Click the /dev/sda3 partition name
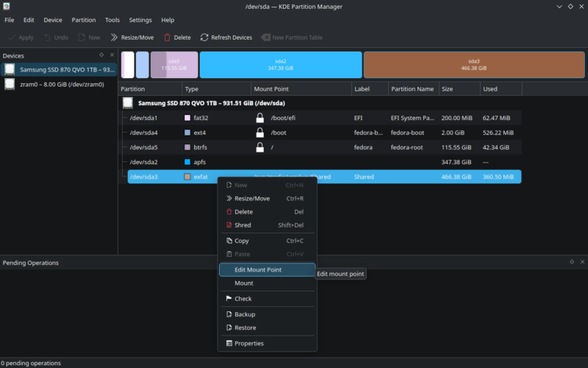 143,177
